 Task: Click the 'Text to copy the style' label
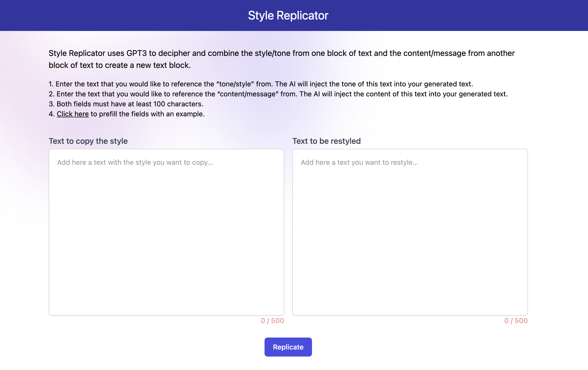pos(88,141)
